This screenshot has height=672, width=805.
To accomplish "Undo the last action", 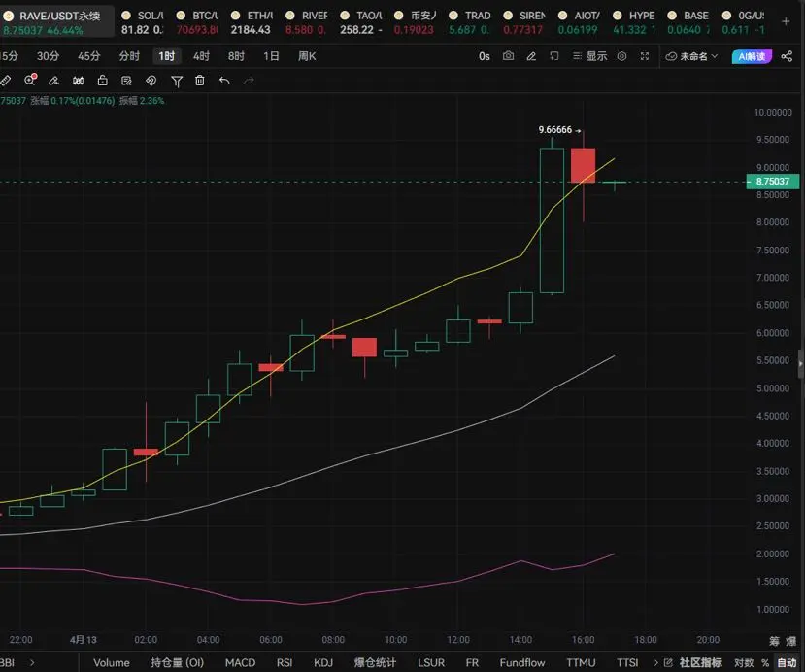I will (x=224, y=81).
